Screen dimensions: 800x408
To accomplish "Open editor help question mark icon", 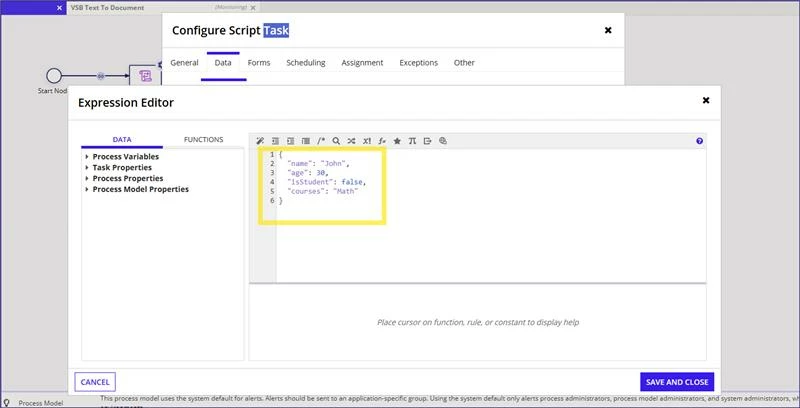I will (x=699, y=141).
